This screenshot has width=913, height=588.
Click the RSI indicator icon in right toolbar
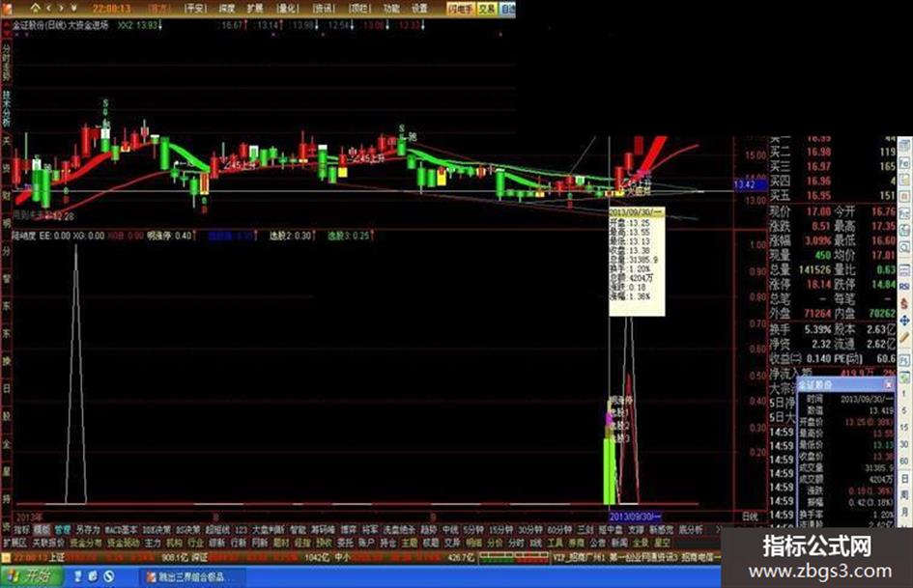[904, 287]
